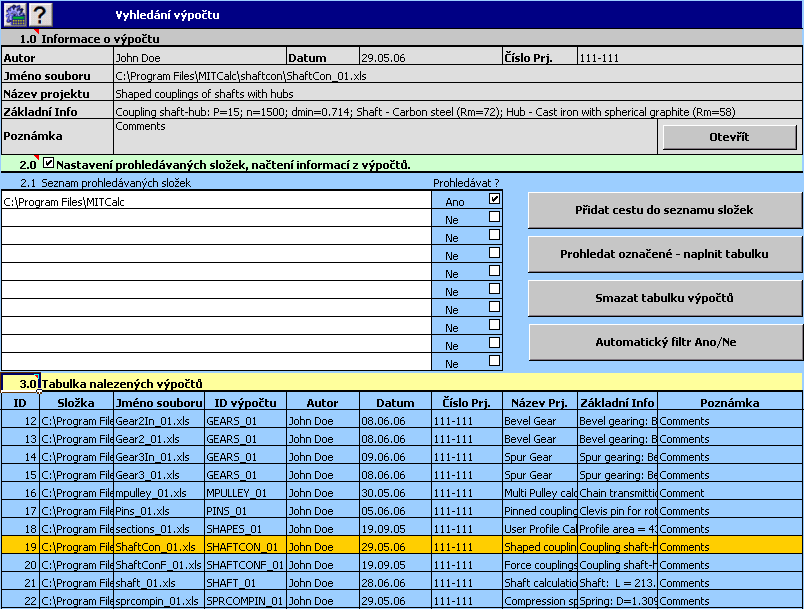Click Prohledat označené - naplnit tabulku

point(664,254)
